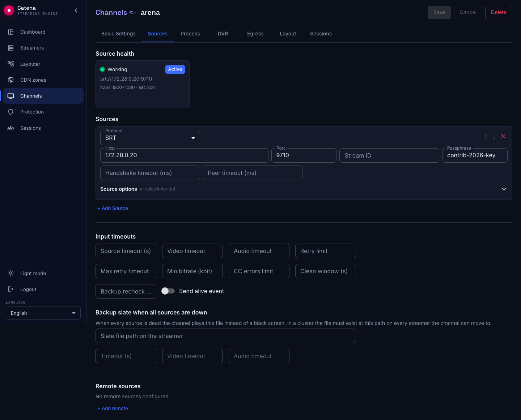Image resolution: width=521 pixels, height=420 pixels.
Task: Move the SRT source up with arrow
Action: tap(486, 137)
